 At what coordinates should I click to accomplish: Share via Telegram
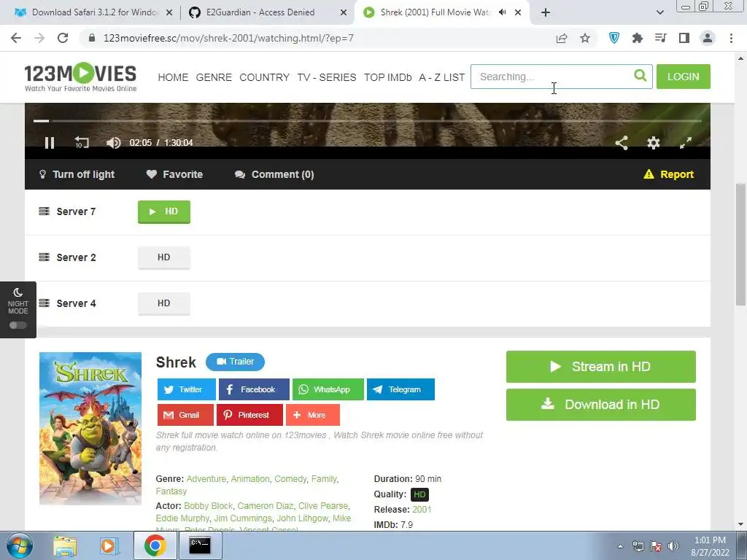pos(400,389)
